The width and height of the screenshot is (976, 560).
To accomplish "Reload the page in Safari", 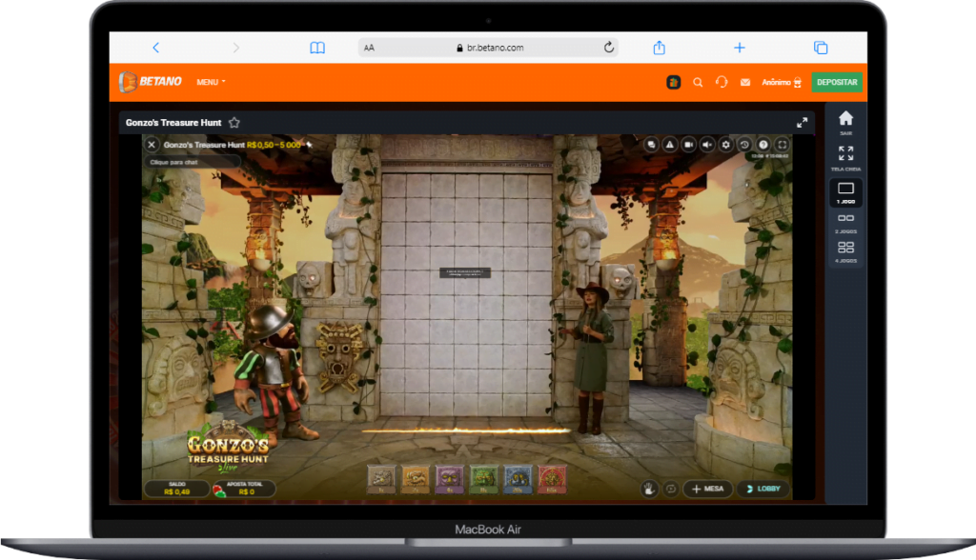I will point(609,47).
